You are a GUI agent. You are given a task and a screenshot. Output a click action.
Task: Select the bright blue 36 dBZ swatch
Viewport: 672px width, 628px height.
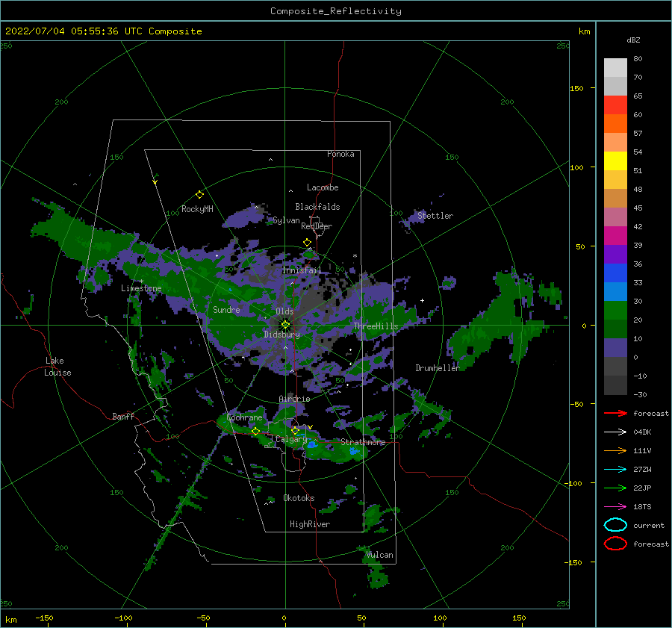pyautogui.click(x=615, y=273)
